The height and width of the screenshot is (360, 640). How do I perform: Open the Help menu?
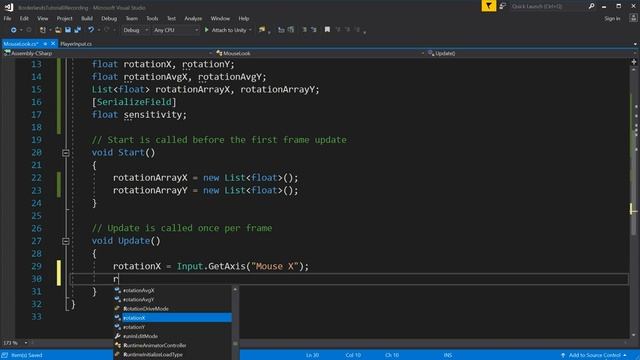coord(244,18)
